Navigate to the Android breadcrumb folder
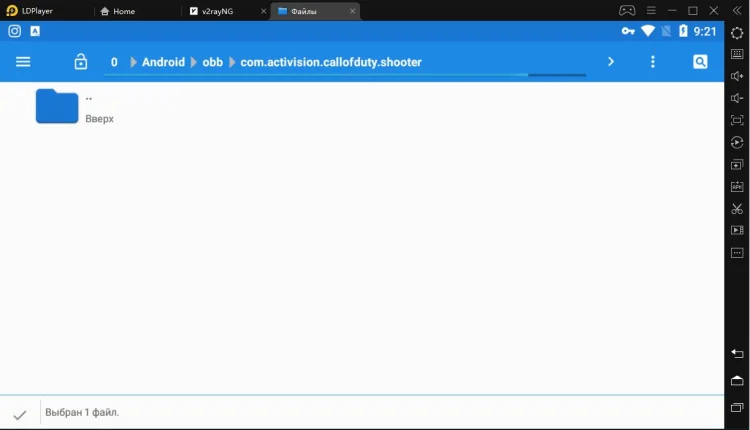 (x=163, y=62)
